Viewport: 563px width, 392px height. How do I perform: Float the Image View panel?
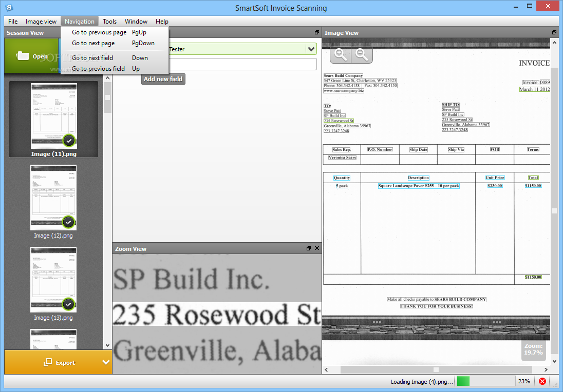[x=554, y=32]
